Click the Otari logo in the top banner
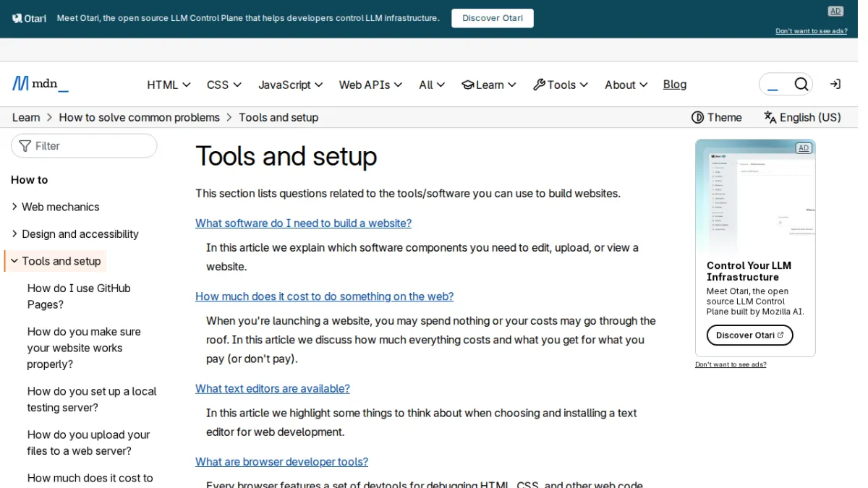This screenshot has width=868, height=488. point(29,18)
